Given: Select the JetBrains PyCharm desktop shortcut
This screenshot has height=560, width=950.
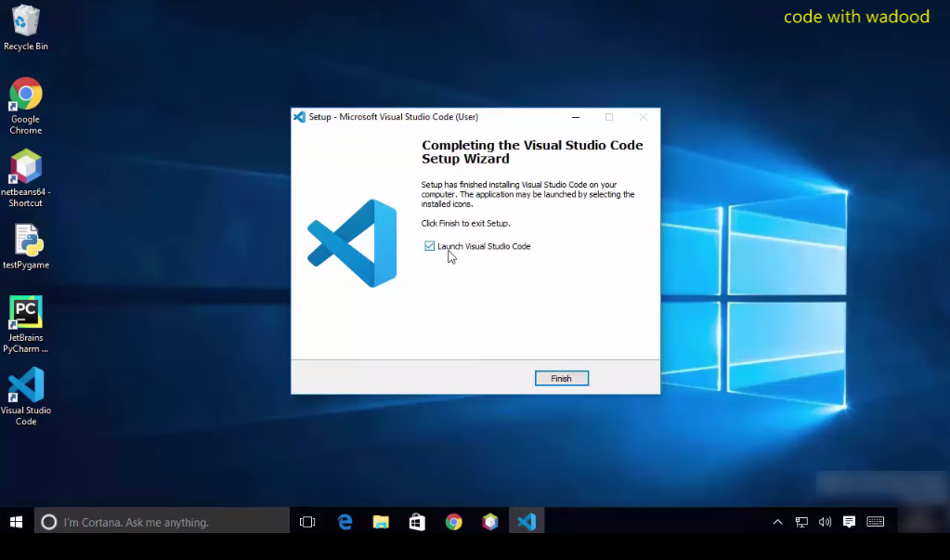Looking at the screenshot, I should click(25, 324).
